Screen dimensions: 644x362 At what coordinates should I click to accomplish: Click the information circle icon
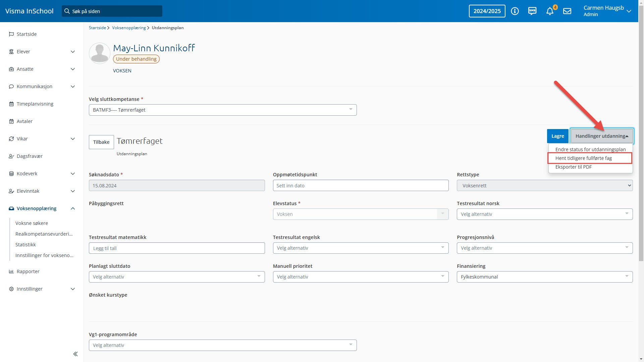(515, 11)
